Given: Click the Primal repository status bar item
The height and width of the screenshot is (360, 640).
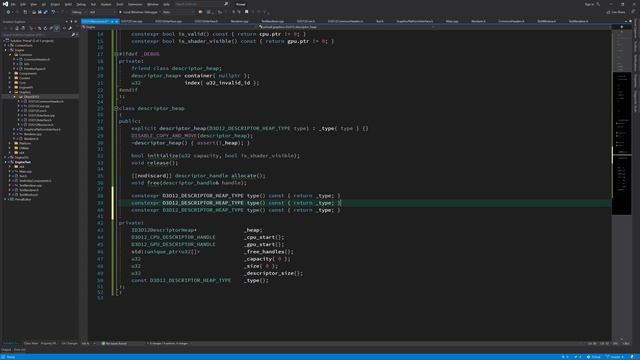Looking at the screenshot, I should point(593,357).
